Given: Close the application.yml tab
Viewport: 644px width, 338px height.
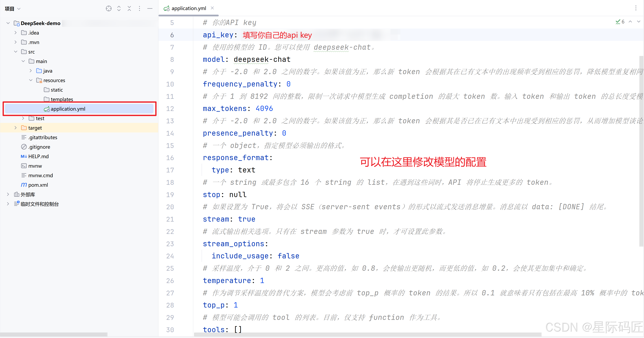Looking at the screenshot, I should click(x=212, y=8).
